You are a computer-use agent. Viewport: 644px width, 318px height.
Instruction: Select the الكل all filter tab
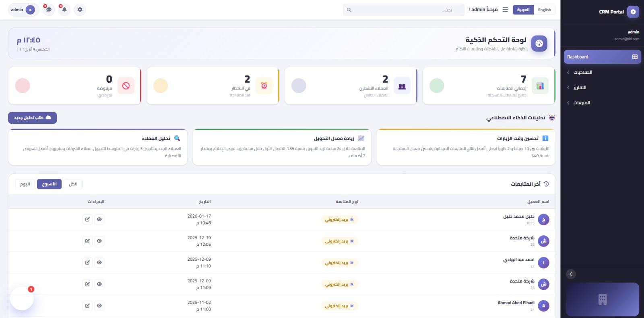click(73, 184)
